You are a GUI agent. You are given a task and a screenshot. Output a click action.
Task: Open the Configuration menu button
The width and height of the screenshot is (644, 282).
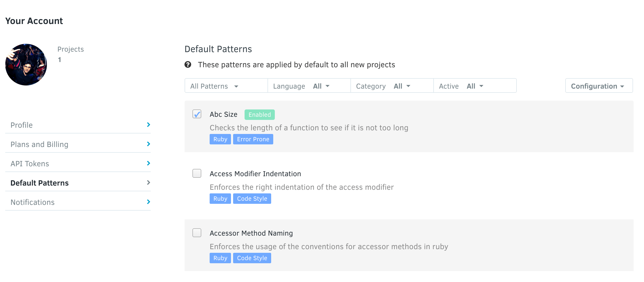click(x=599, y=86)
